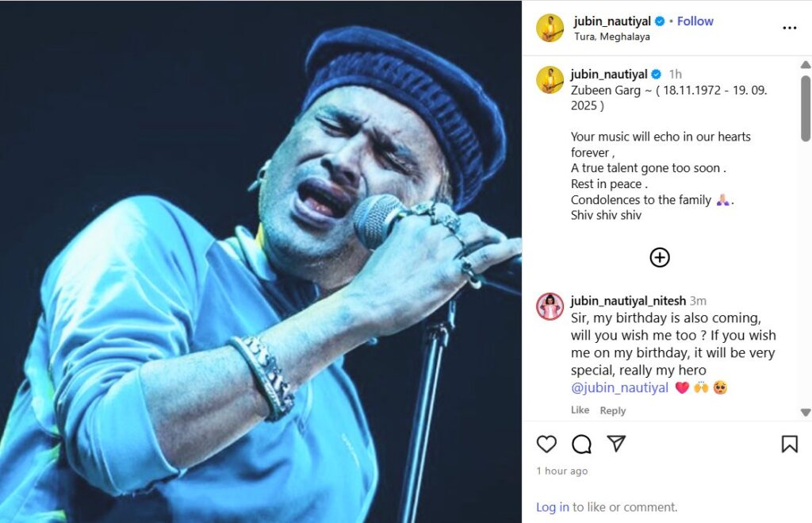
Task: Click the caption author's profile avatar
Action: (x=550, y=79)
